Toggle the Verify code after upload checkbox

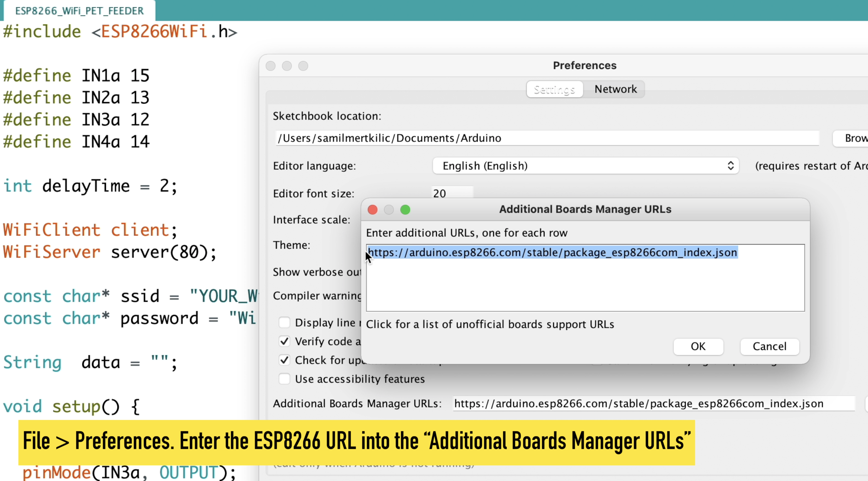[x=284, y=341]
